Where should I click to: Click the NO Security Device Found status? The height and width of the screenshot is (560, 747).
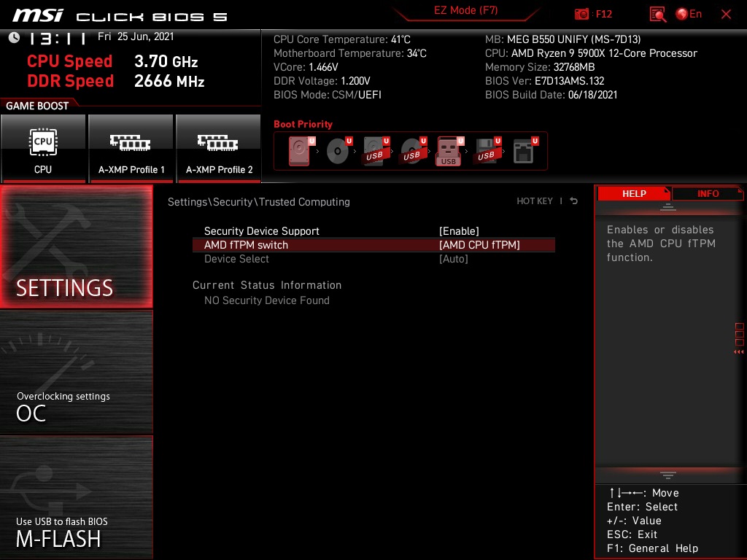pos(267,300)
